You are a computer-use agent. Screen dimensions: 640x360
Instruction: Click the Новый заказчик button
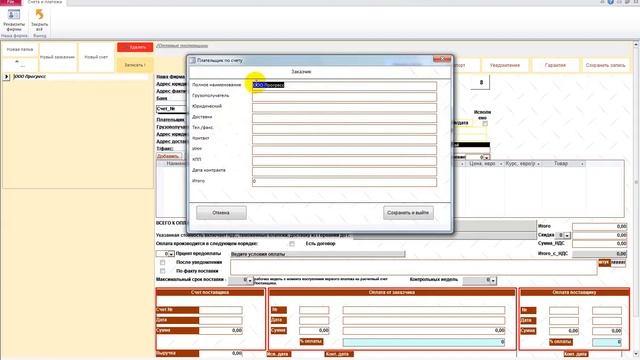[58, 57]
